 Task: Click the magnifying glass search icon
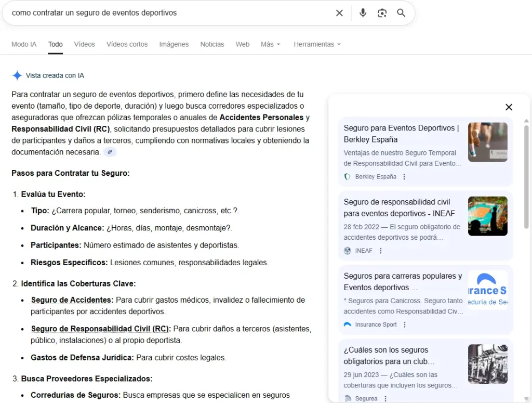click(401, 13)
